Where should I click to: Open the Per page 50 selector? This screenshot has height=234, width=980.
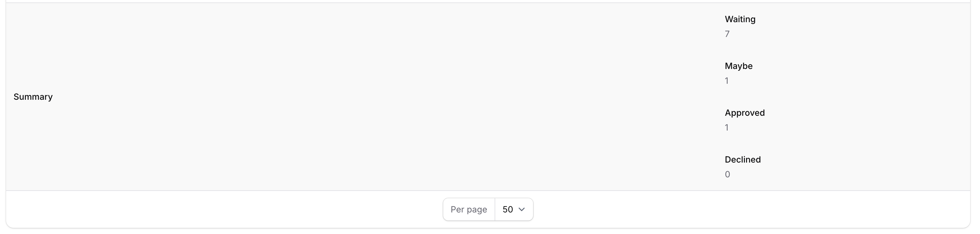tap(514, 209)
